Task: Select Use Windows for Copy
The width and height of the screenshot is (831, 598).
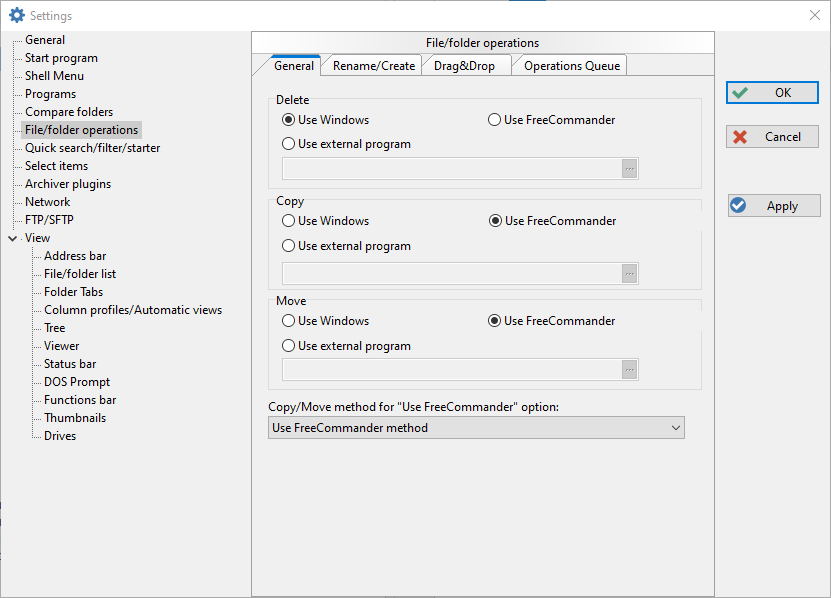Action: coord(325,221)
